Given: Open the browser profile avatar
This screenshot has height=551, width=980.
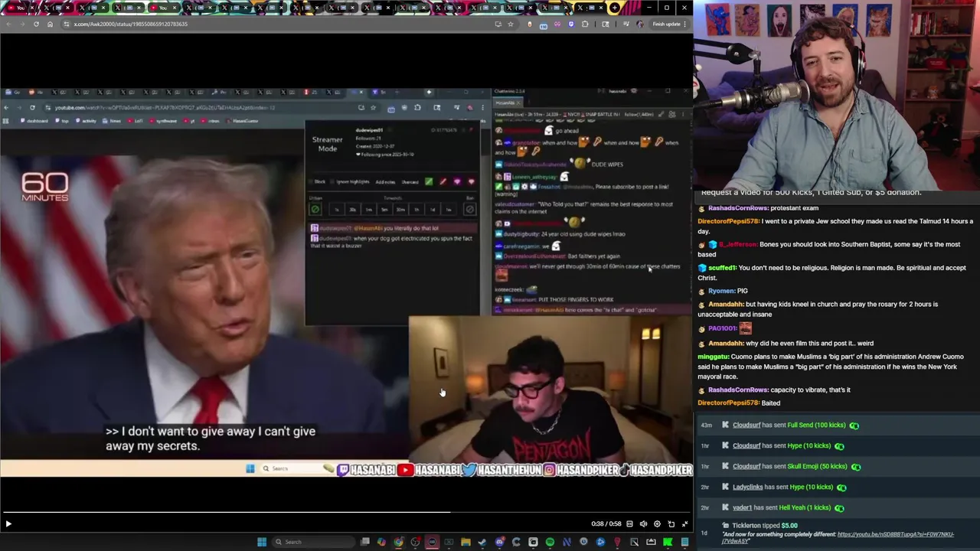Looking at the screenshot, I should [640, 24].
